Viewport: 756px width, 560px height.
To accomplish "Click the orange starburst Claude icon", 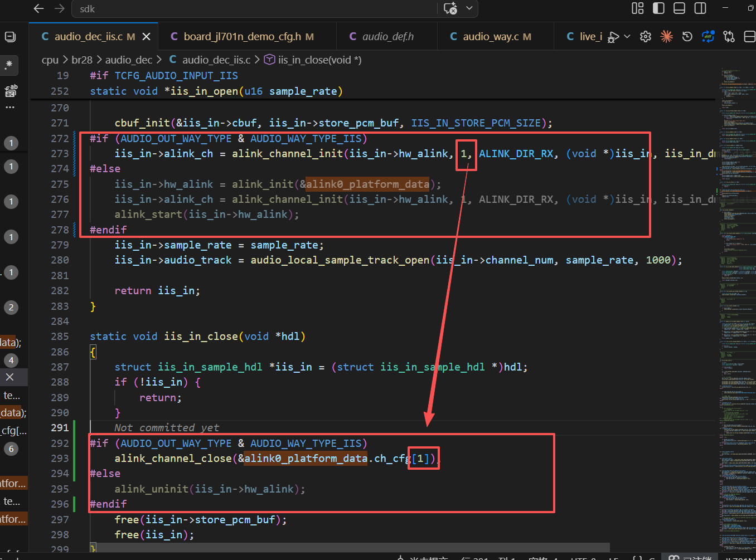I will tap(666, 37).
